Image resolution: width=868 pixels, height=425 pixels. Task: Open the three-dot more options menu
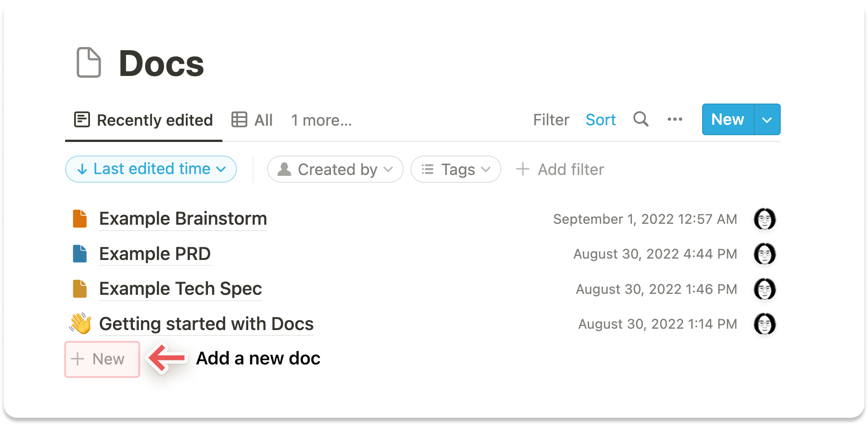click(x=675, y=119)
